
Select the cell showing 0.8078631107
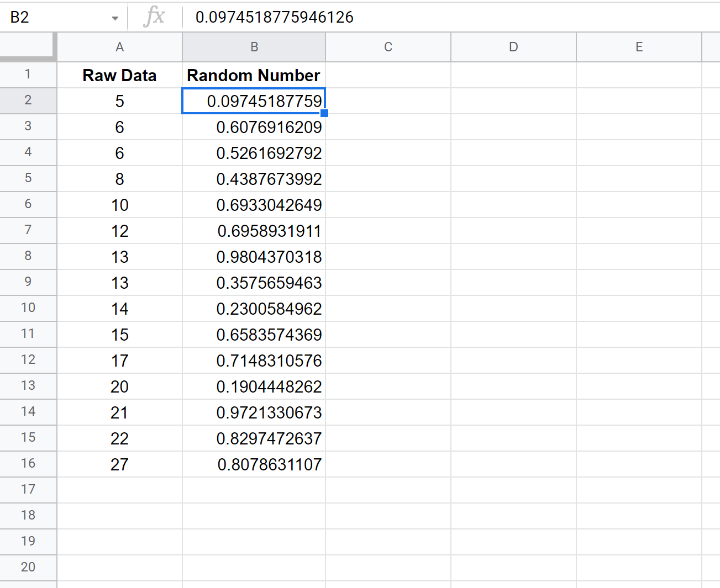254,465
